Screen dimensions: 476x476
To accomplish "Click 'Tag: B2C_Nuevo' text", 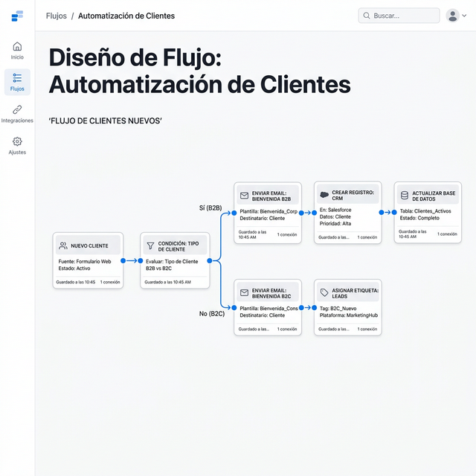I will tap(338, 309).
